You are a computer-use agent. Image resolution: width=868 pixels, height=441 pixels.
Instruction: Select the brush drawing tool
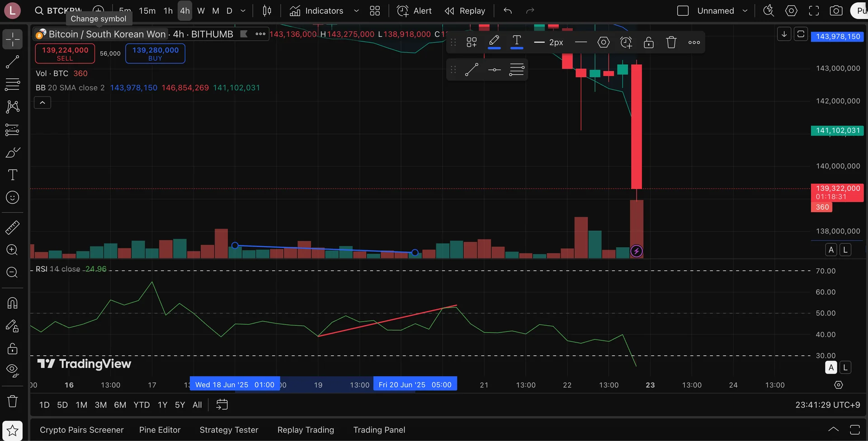click(x=13, y=152)
